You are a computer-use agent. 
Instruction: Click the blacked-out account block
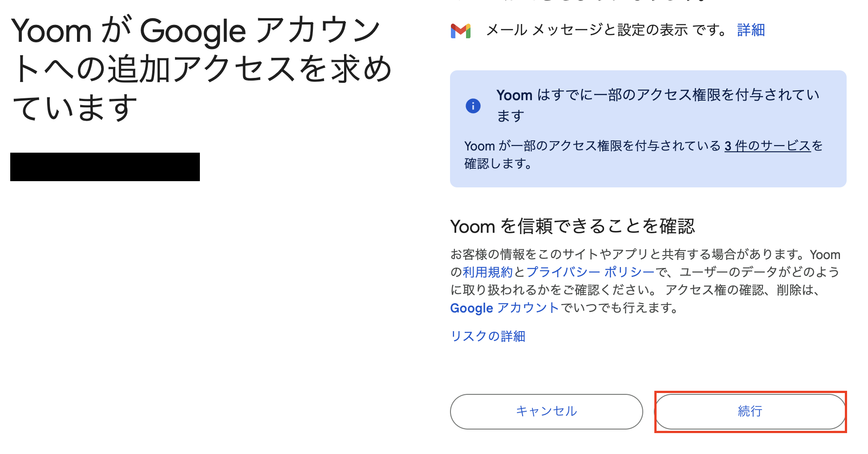coord(105,167)
